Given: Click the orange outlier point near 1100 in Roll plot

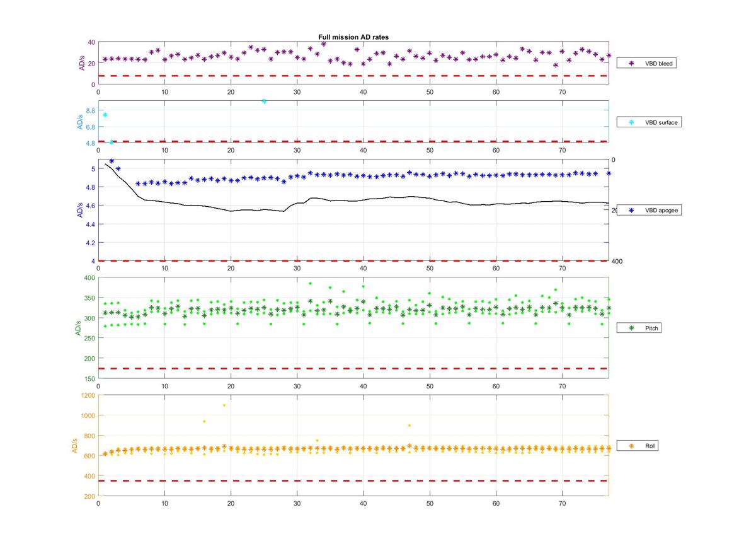Looking at the screenshot, I should (x=224, y=405).
